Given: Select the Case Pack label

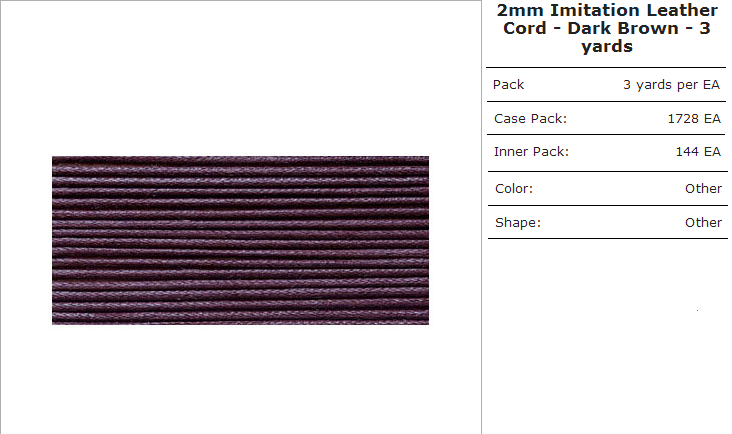Looking at the screenshot, I should [x=530, y=119].
